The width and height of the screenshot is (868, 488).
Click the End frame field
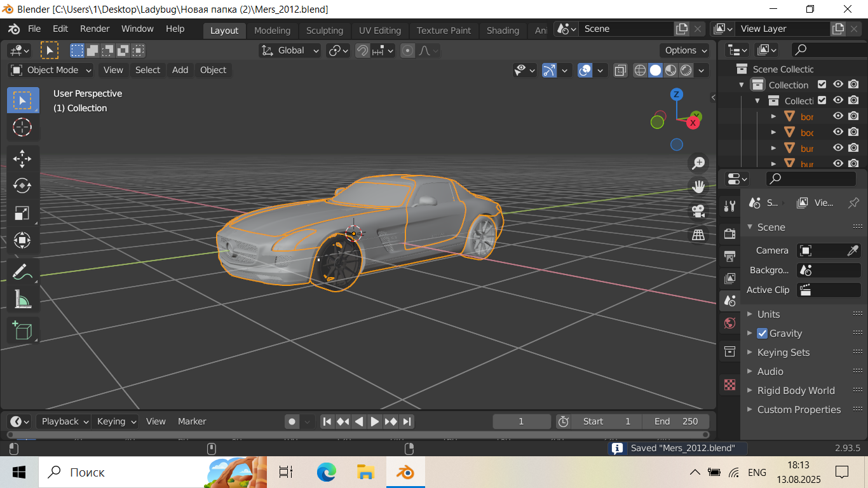pyautogui.click(x=676, y=421)
